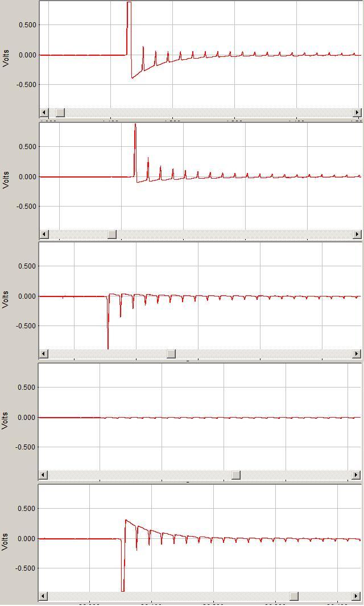Click the right scroll arrow of the top chart

click(x=357, y=113)
